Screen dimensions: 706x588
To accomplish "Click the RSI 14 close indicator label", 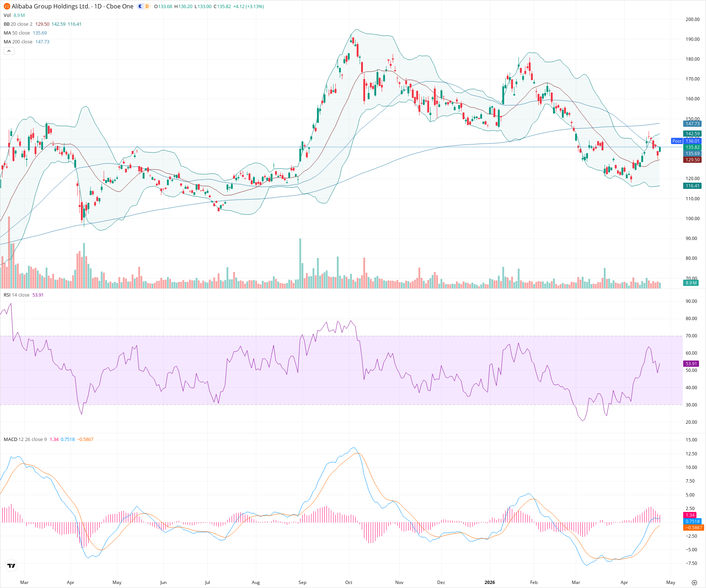I will (17, 295).
